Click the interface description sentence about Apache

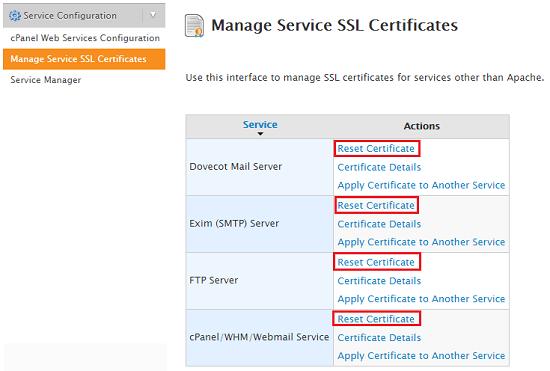point(365,77)
